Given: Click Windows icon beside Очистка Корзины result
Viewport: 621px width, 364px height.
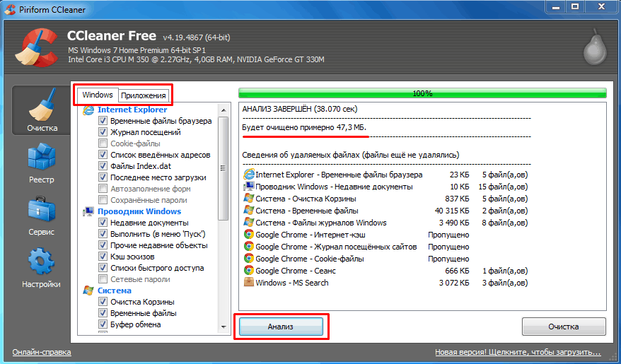Looking at the screenshot, I should (249, 199).
